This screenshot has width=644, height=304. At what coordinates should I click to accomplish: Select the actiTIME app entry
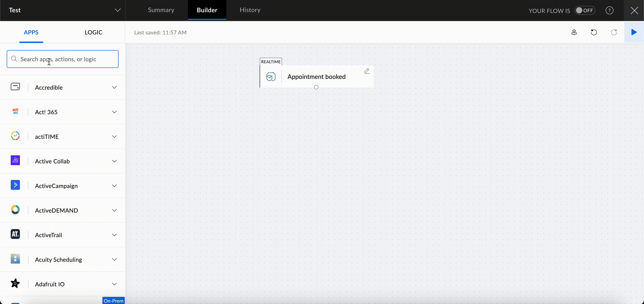(47, 137)
